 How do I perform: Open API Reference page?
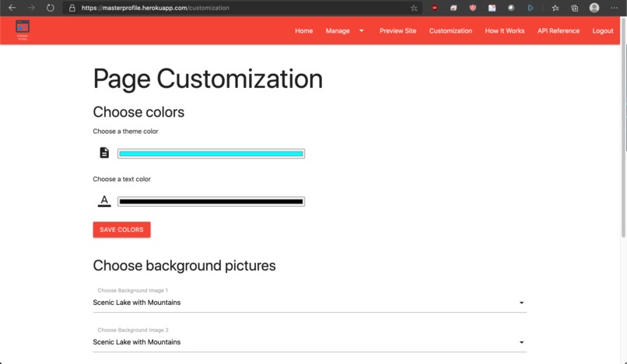tap(559, 31)
